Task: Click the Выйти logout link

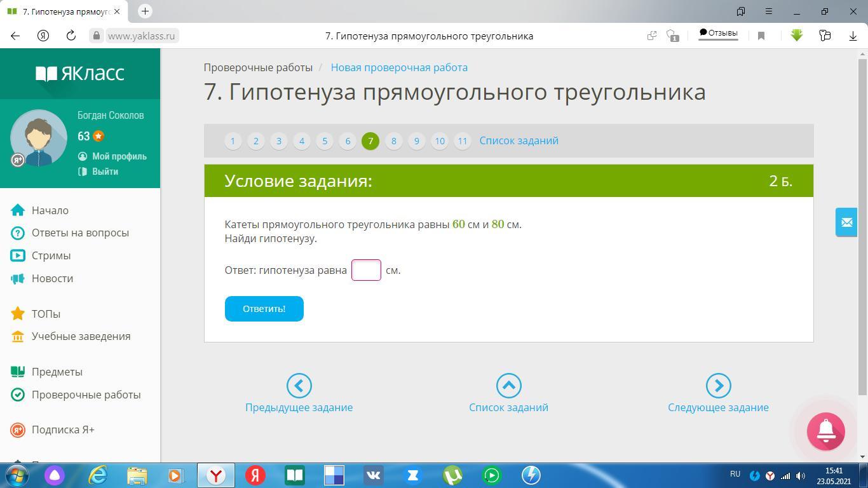Action: [x=105, y=172]
